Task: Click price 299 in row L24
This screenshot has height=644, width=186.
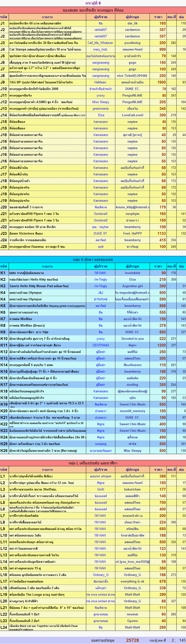Action: click(x=163, y=628)
